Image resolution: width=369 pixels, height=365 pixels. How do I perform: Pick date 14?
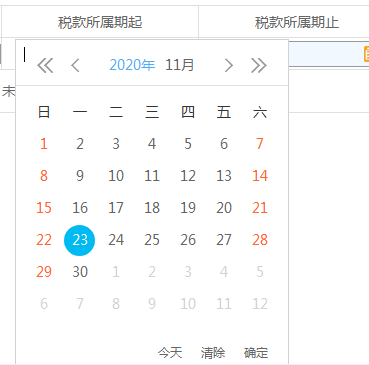(260, 176)
